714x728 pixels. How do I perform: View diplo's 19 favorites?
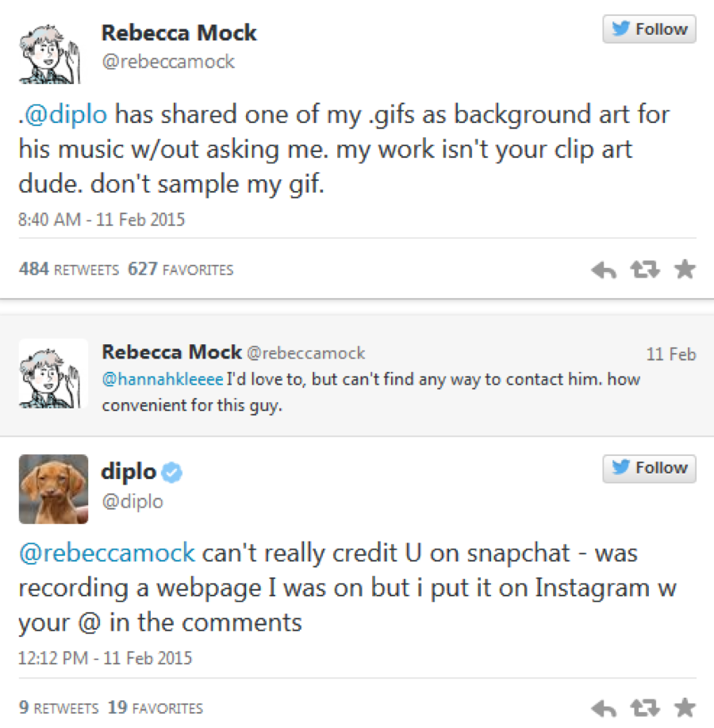tap(155, 707)
